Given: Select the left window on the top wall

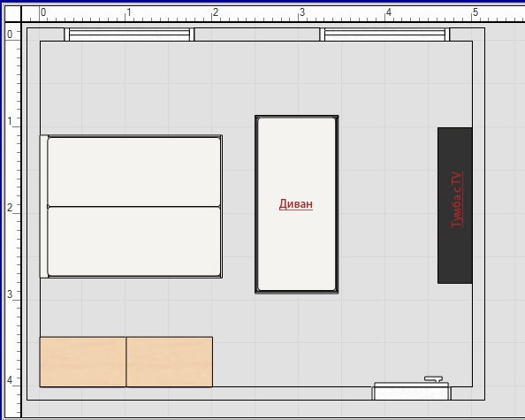Looking at the screenshot, I should [x=129, y=34].
